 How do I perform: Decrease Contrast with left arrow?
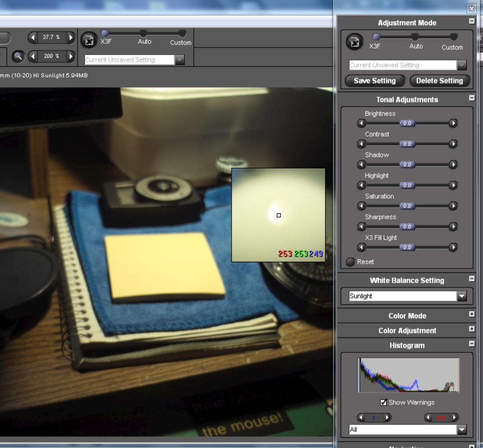click(361, 144)
